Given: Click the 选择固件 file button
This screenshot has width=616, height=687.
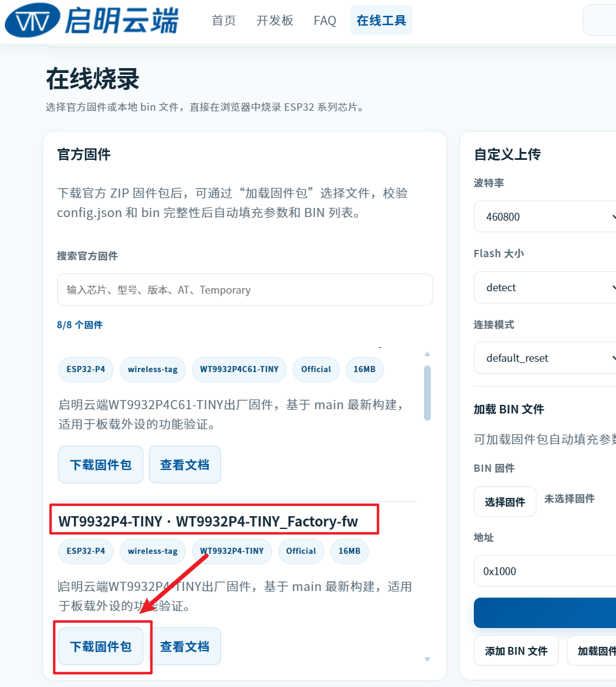Looking at the screenshot, I should tap(505, 502).
